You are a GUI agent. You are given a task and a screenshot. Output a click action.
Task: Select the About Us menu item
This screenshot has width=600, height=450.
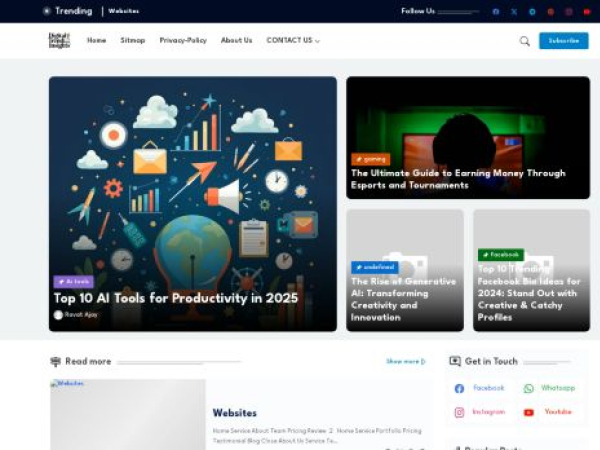236,41
